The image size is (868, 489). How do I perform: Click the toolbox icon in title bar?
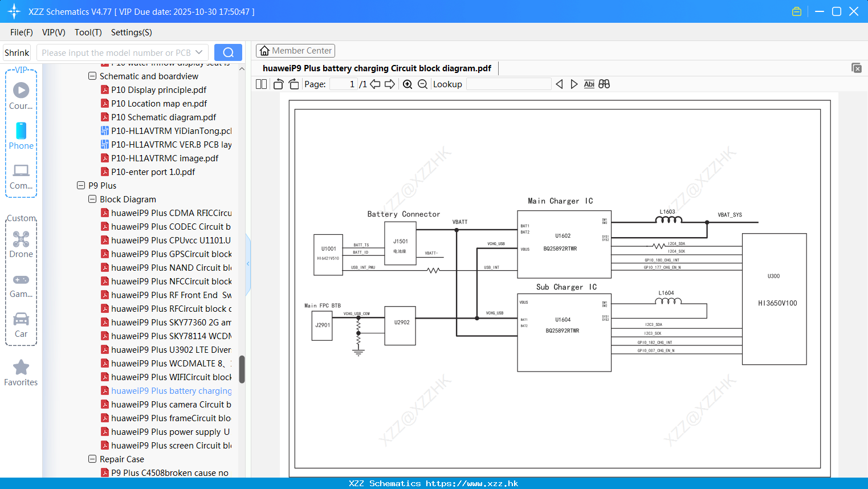[797, 11]
